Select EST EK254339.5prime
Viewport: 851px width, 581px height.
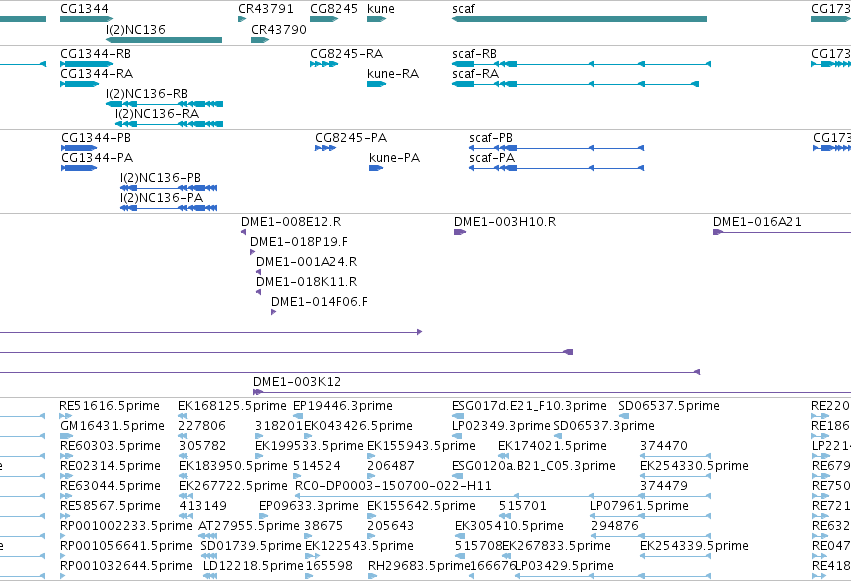[x=676, y=556]
